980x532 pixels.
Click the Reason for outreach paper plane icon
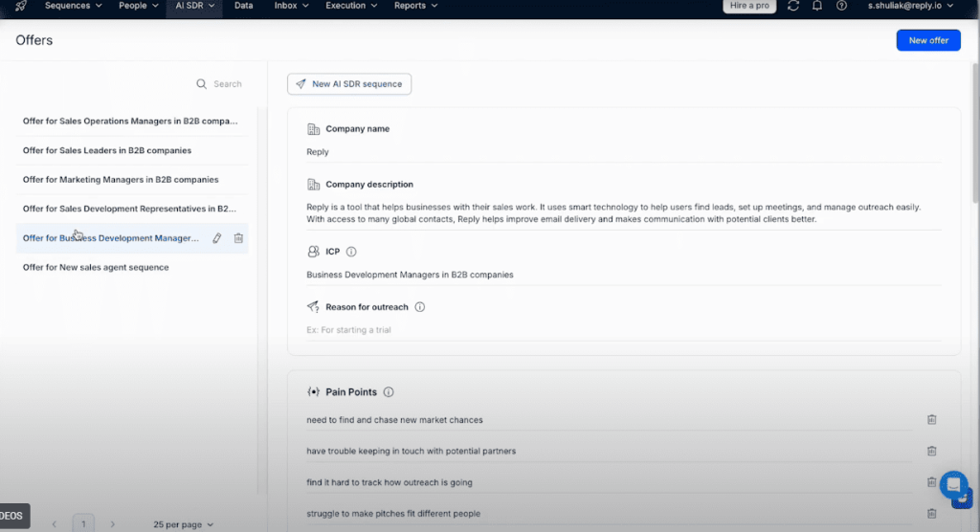tap(313, 307)
